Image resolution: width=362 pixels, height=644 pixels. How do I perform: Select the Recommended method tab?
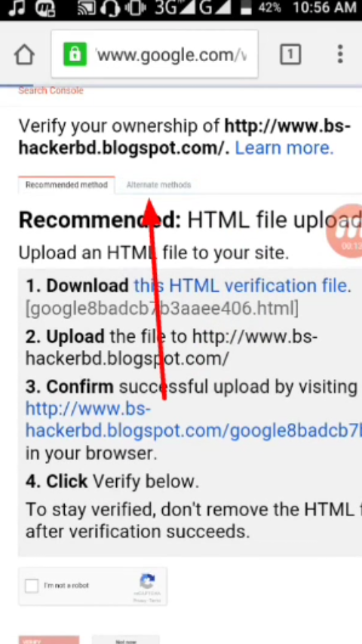tap(66, 185)
